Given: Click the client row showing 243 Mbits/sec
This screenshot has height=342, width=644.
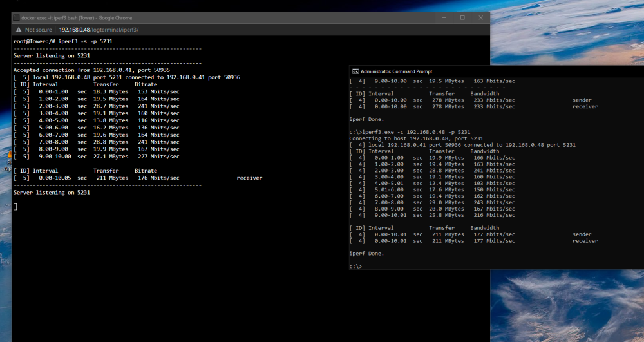Looking at the screenshot, I should [x=432, y=202].
